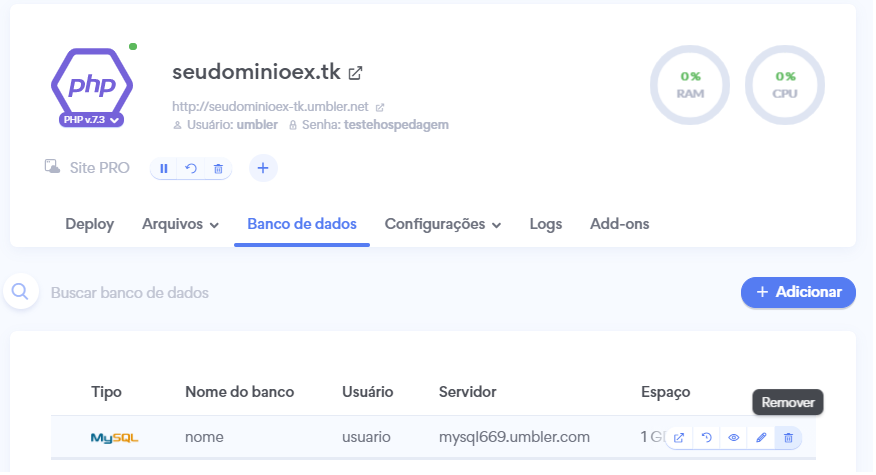The height and width of the screenshot is (475, 876).
Task: Add a new item with the round plus
Action: (263, 168)
